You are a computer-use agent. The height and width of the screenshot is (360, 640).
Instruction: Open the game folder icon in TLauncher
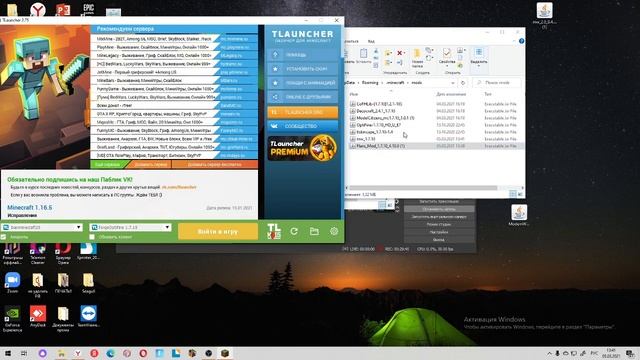point(314,231)
